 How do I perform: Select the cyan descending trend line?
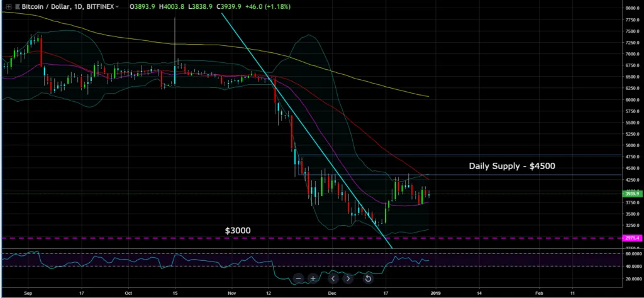pyautogui.click(x=307, y=131)
